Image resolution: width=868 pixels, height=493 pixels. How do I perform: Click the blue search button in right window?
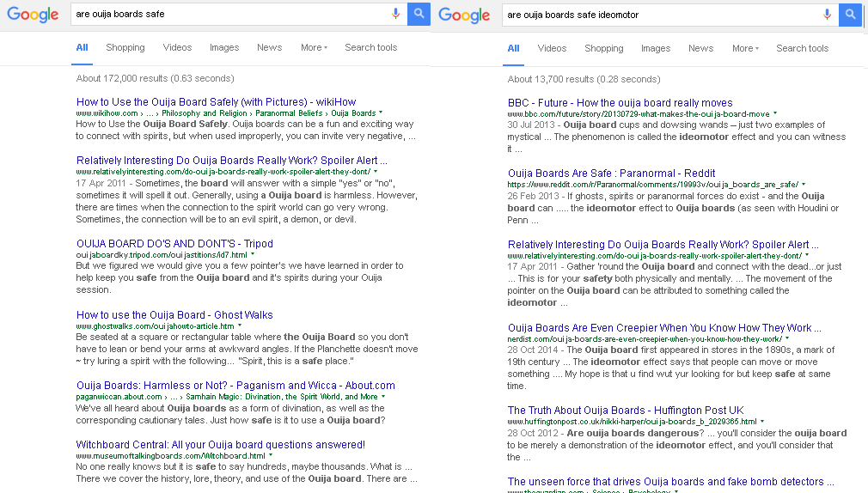[x=850, y=15]
